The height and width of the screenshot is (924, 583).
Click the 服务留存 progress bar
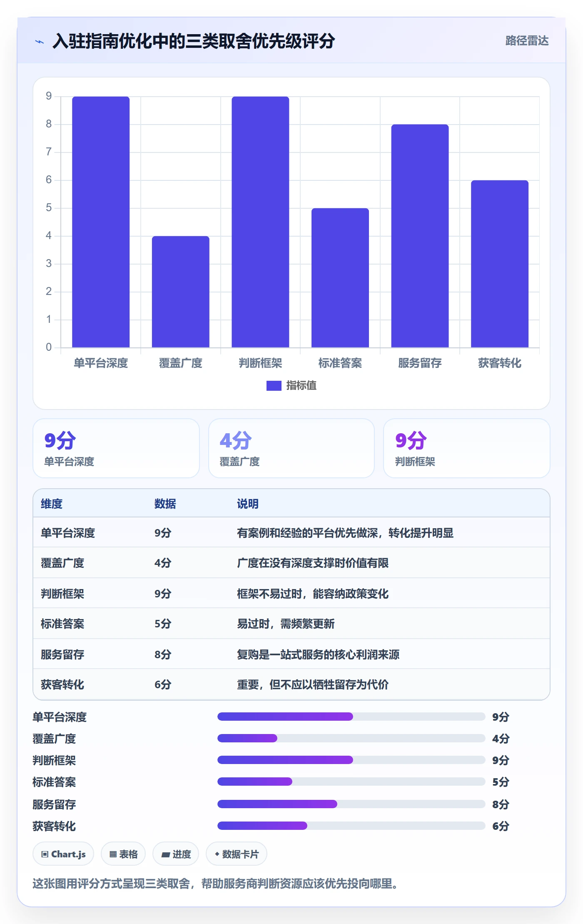[351, 804]
